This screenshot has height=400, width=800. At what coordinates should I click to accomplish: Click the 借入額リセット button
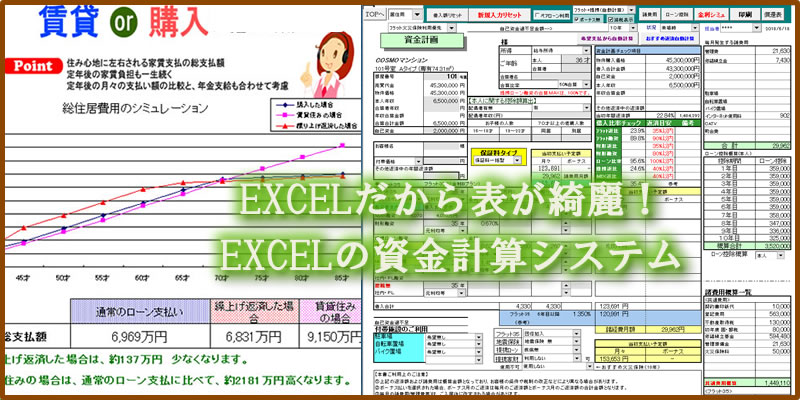click(446, 15)
